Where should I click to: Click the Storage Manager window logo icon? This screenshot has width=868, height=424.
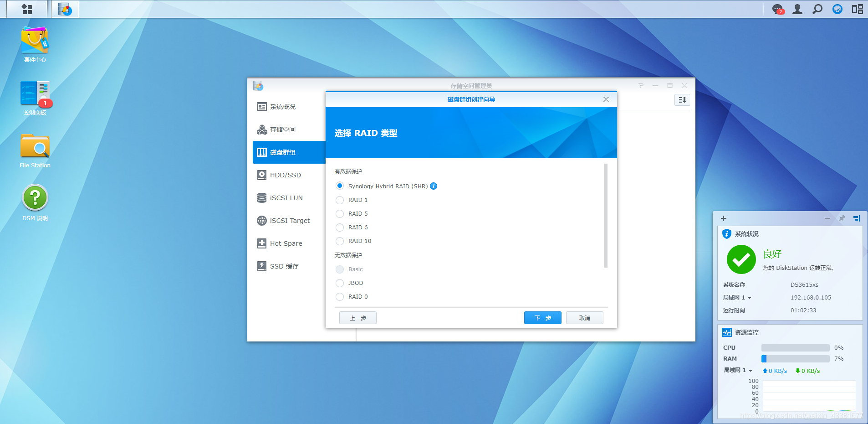pos(258,86)
